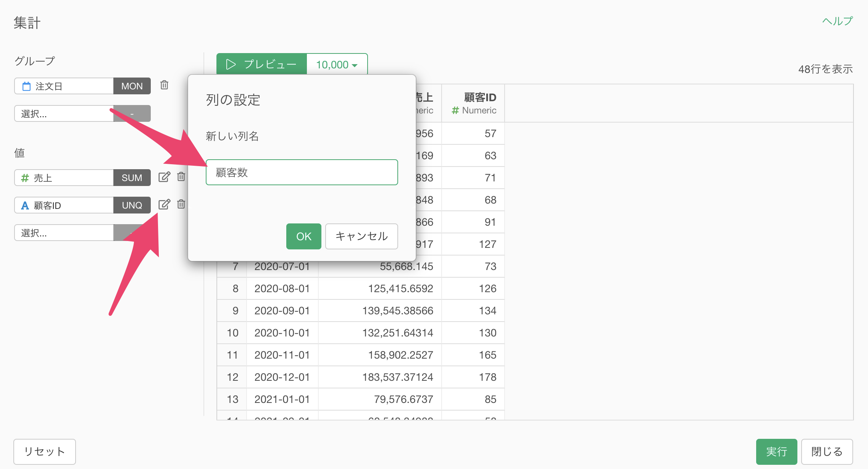This screenshot has height=469, width=868.
Task: Click the 55,668.145 sales cell
Action: (380, 267)
